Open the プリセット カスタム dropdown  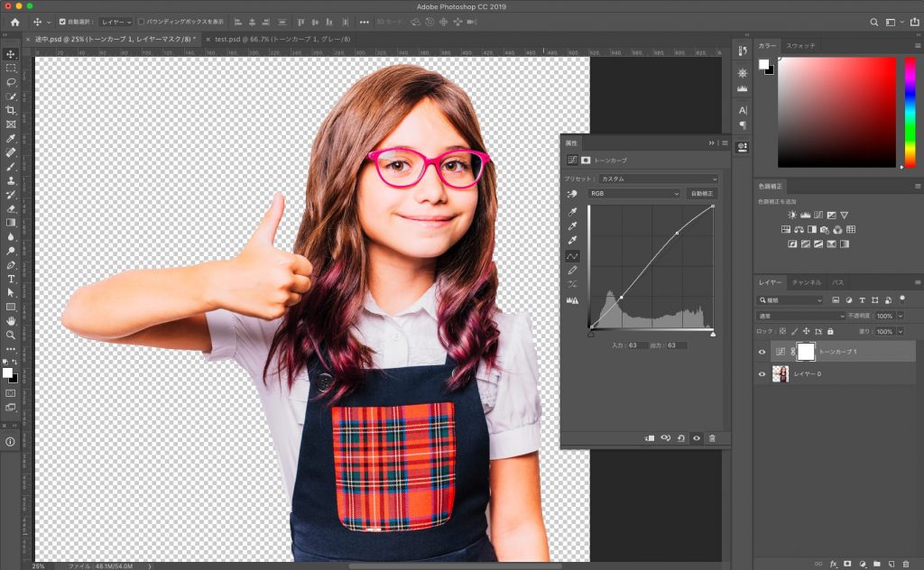pyautogui.click(x=658, y=179)
